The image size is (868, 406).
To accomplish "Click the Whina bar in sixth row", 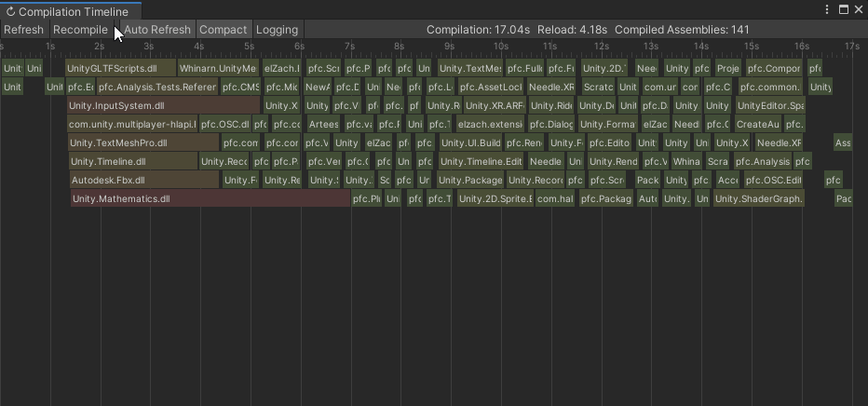I will click(685, 161).
